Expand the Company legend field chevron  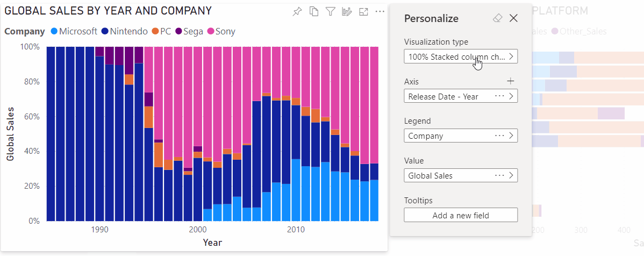point(511,136)
